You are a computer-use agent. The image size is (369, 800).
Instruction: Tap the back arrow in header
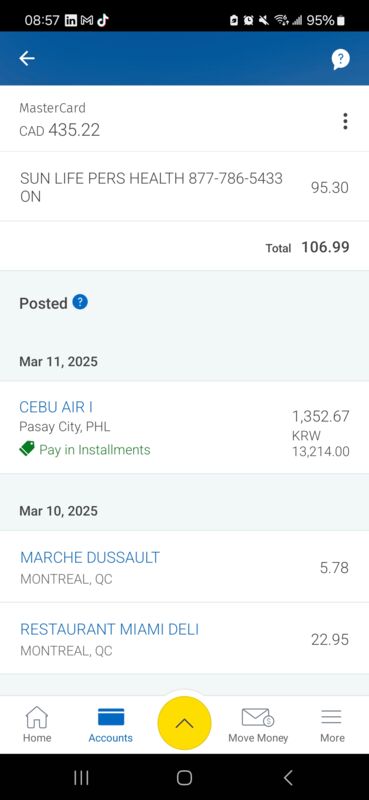coord(27,59)
